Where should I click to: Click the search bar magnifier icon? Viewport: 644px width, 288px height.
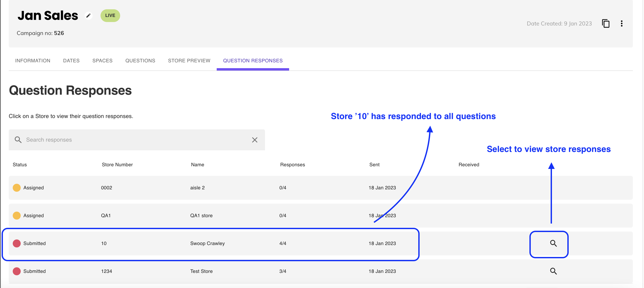click(x=18, y=140)
